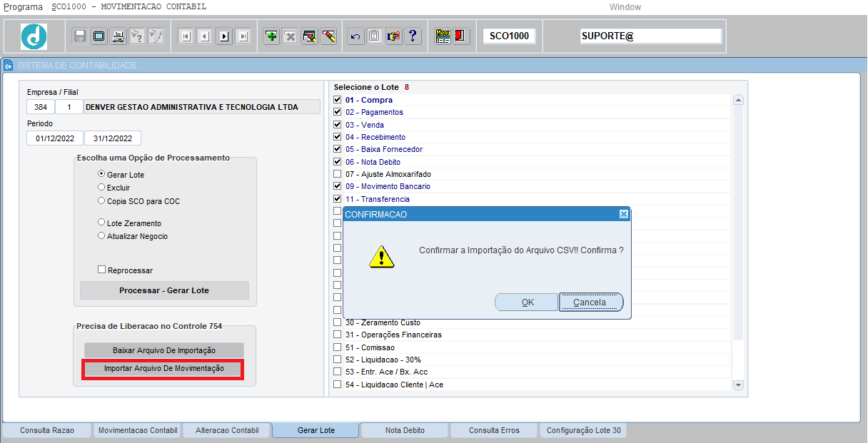This screenshot has height=443, width=868.
Task: Select the Gerar Lote radio option
Action: 101,174
